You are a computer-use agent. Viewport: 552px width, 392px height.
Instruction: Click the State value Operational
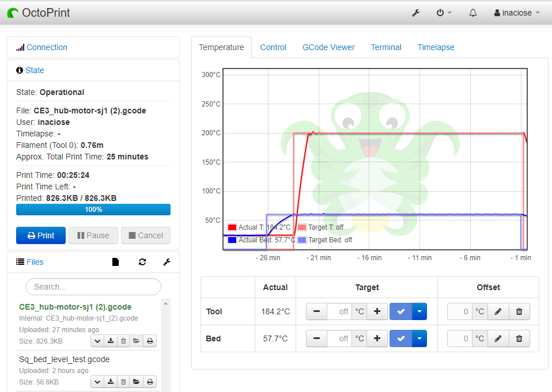[x=62, y=93]
